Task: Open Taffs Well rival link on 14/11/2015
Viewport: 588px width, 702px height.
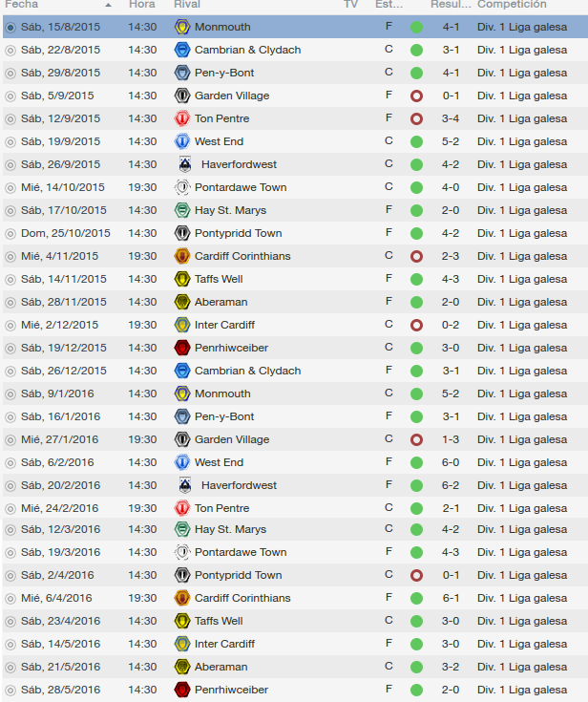Action: [x=219, y=279]
